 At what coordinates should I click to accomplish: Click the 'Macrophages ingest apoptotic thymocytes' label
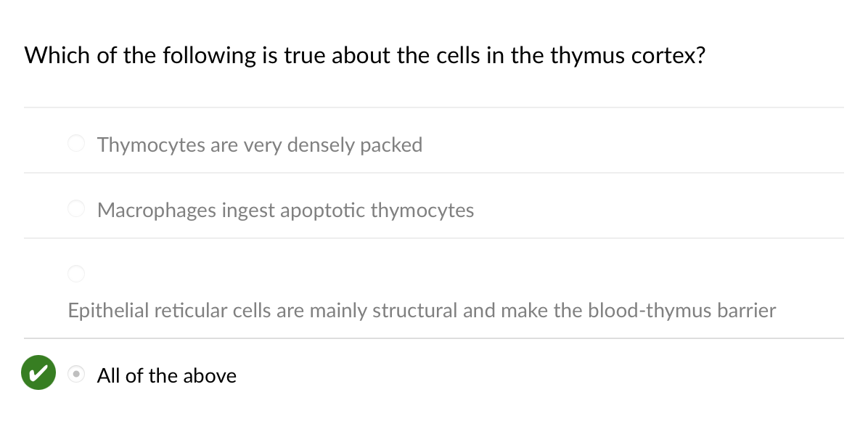285,211
